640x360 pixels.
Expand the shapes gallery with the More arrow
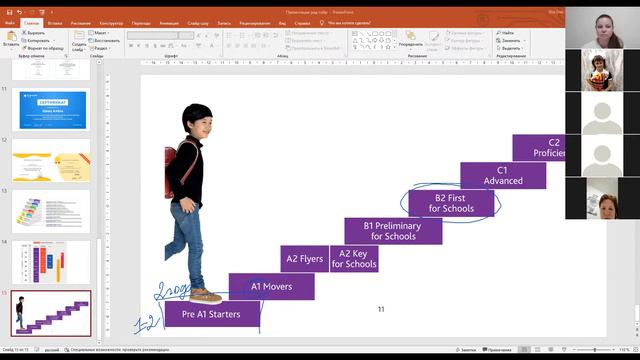(394, 47)
